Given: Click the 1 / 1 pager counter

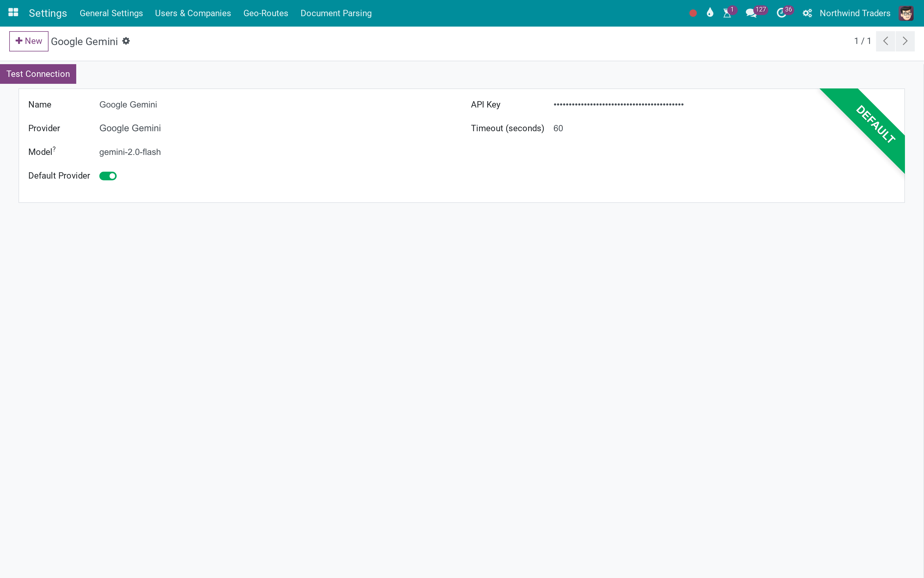Looking at the screenshot, I should [862, 41].
